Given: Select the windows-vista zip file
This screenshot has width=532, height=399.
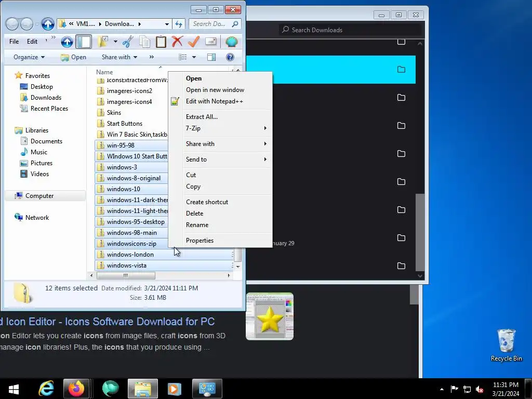Looking at the screenshot, I should coord(164,265).
